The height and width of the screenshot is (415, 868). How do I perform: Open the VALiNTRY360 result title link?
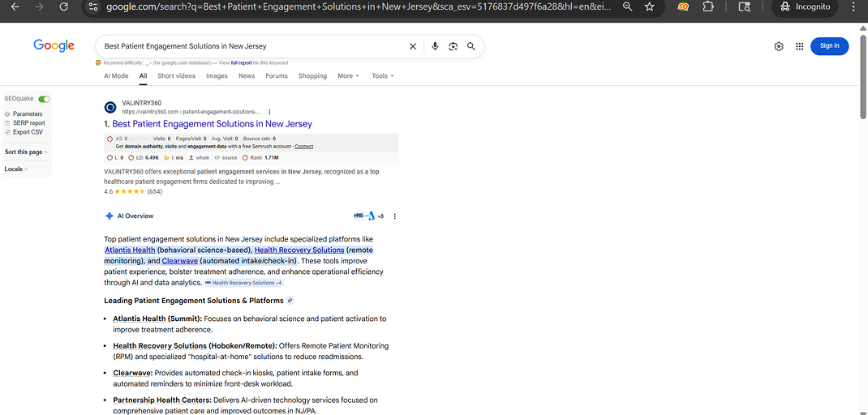(x=212, y=124)
